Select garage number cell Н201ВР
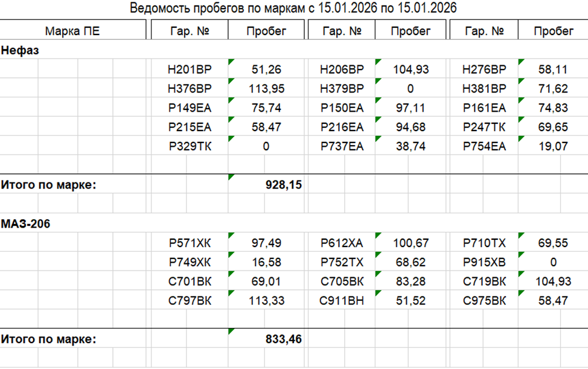The image size is (588, 369). tap(190, 70)
